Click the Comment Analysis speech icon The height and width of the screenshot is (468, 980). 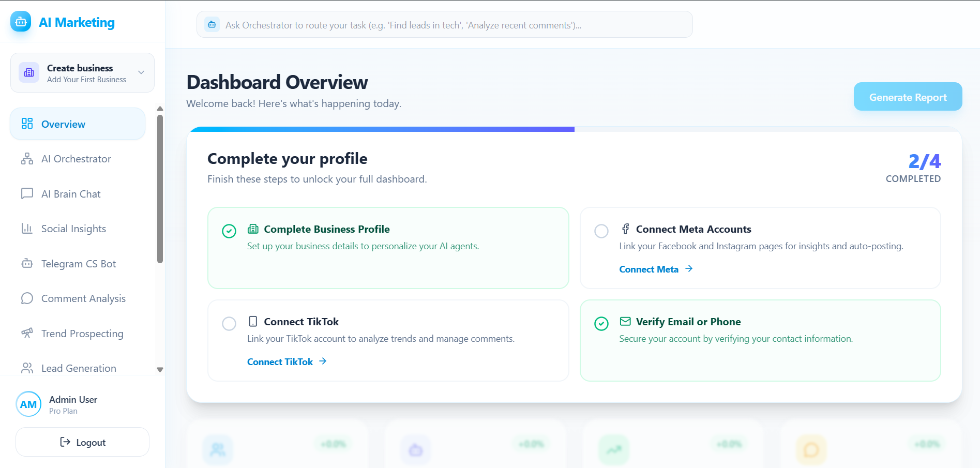pyautogui.click(x=27, y=298)
